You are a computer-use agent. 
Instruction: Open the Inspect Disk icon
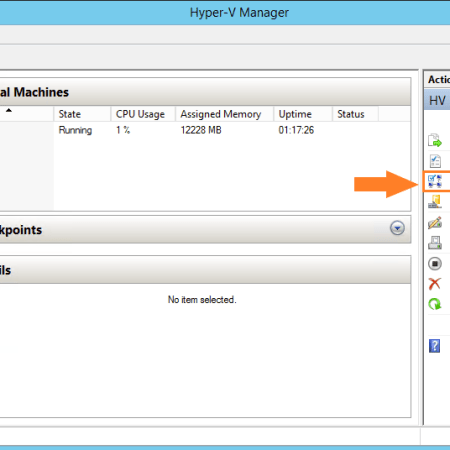[435, 243]
